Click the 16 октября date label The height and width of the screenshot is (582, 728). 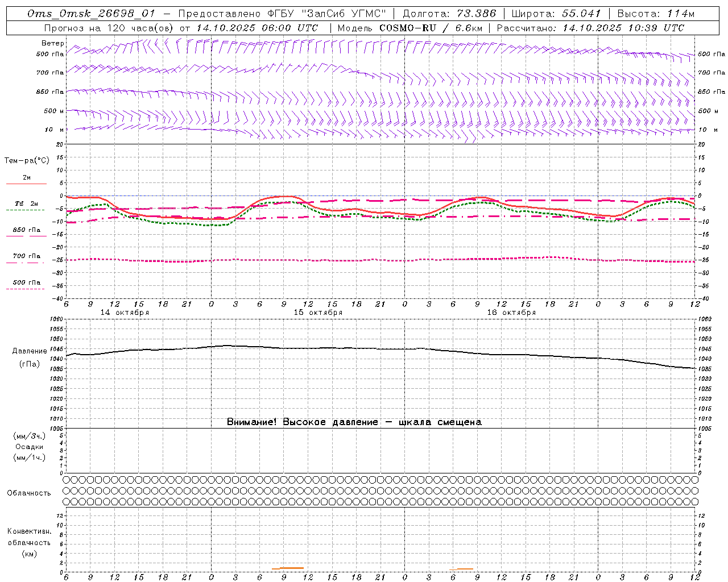(x=511, y=313)
